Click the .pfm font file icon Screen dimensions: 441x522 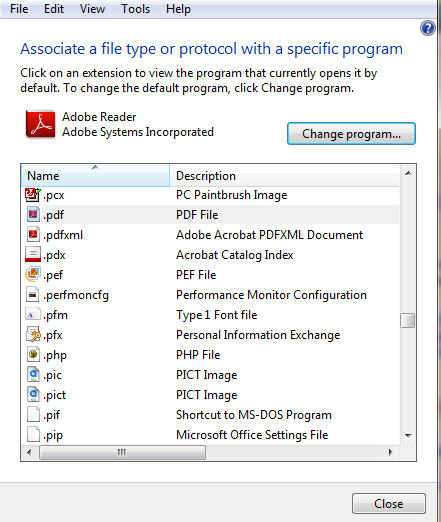pos(33,315)
